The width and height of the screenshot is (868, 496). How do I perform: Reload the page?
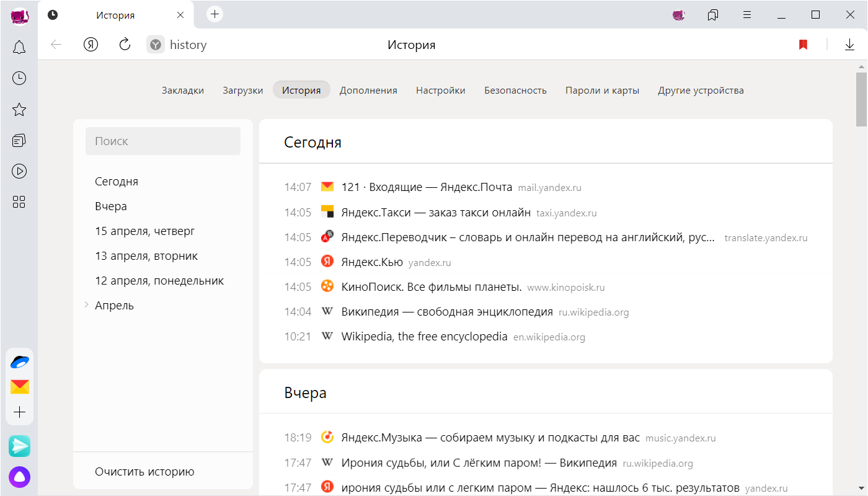pyautogui.click(x=125, y=44)
